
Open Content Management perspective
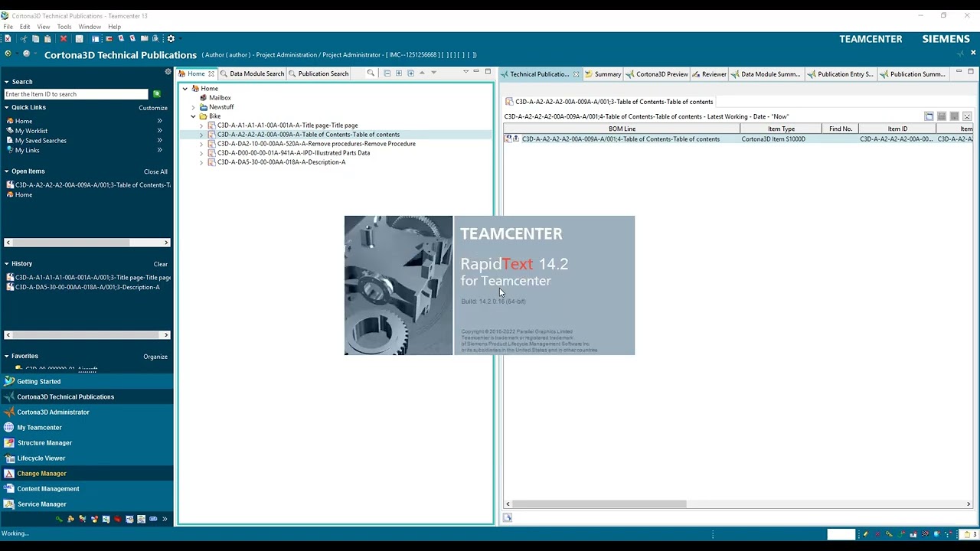(48, 489)
